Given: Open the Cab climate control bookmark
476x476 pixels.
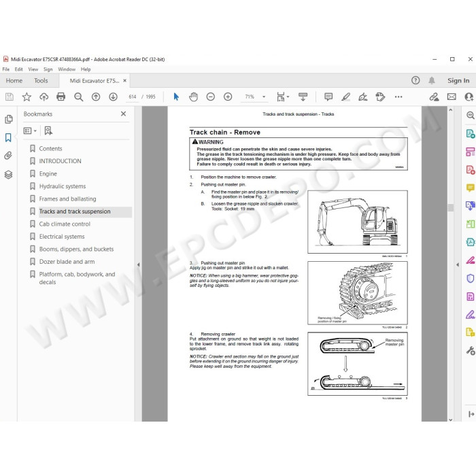Looking at the screenshot, I should (x=65, y=224).
